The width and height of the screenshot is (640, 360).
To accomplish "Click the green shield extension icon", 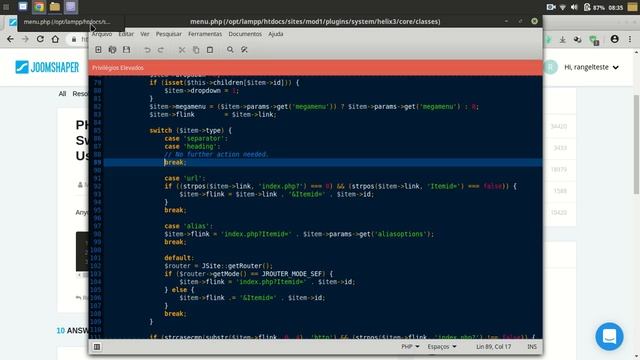I will [x=593, y=40].
